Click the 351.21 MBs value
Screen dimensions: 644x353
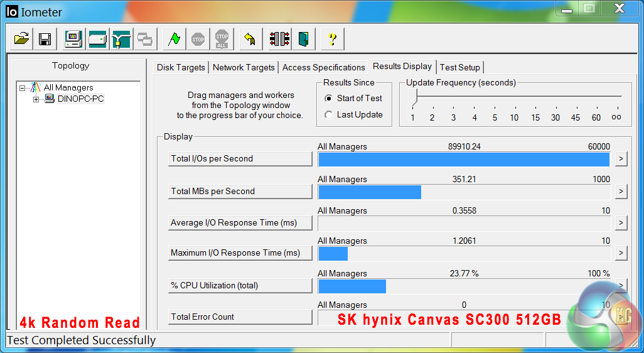click(x=464, y=179)
